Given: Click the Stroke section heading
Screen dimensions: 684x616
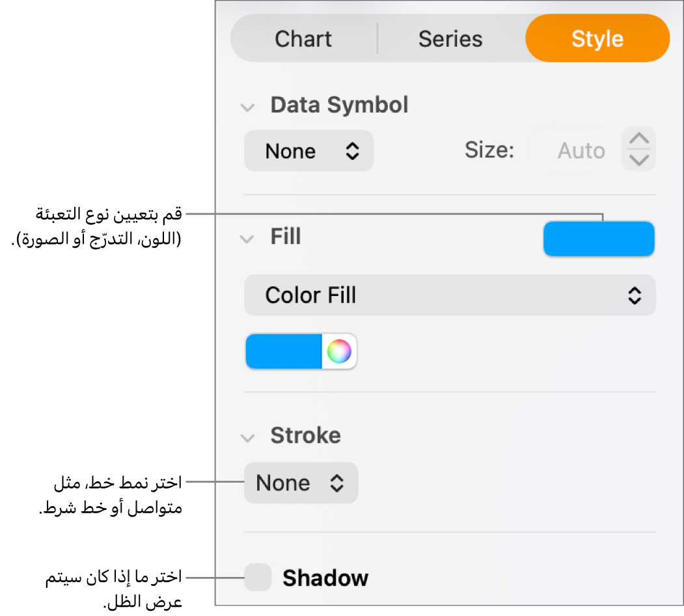Looking at the screenshot, I should (x=305, y=436).
